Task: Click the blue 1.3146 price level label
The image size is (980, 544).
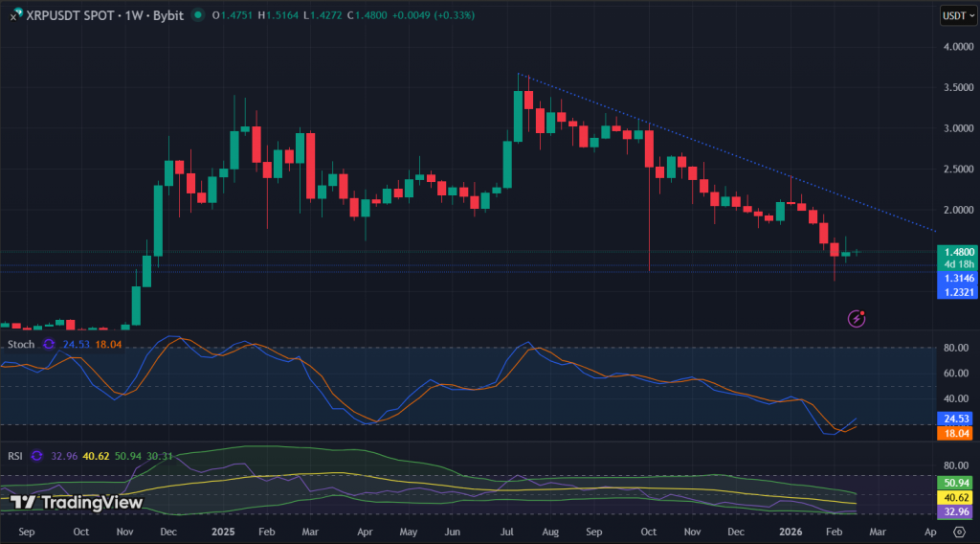Action: click(x=958, y=277)
